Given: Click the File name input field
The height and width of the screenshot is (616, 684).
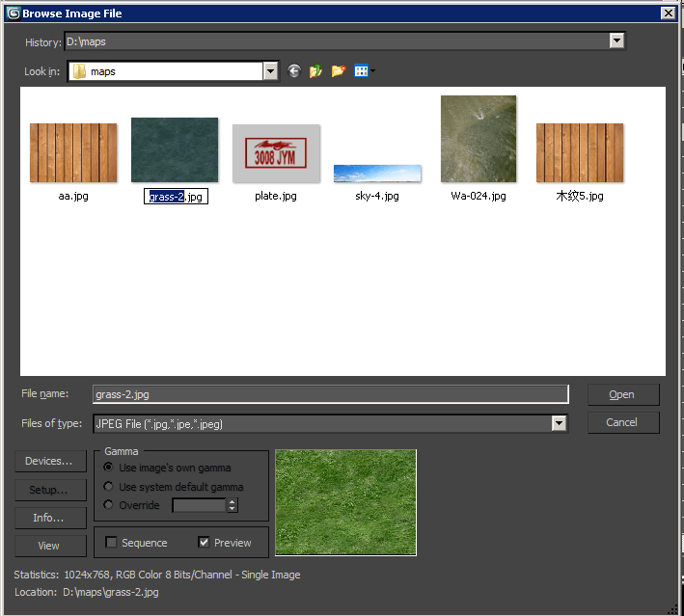Looking at the screenshot, I should point(330,394).
